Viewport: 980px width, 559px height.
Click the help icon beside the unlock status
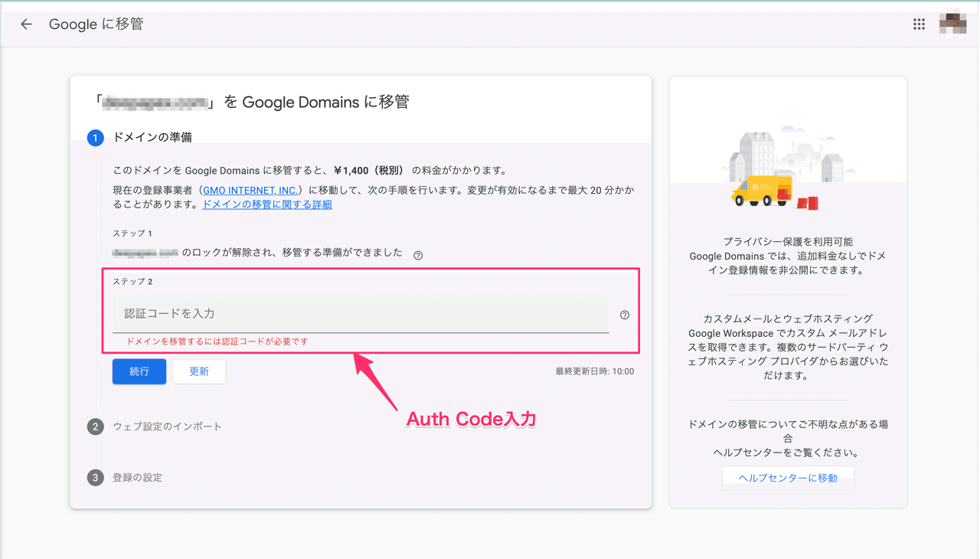coord(418,253)
